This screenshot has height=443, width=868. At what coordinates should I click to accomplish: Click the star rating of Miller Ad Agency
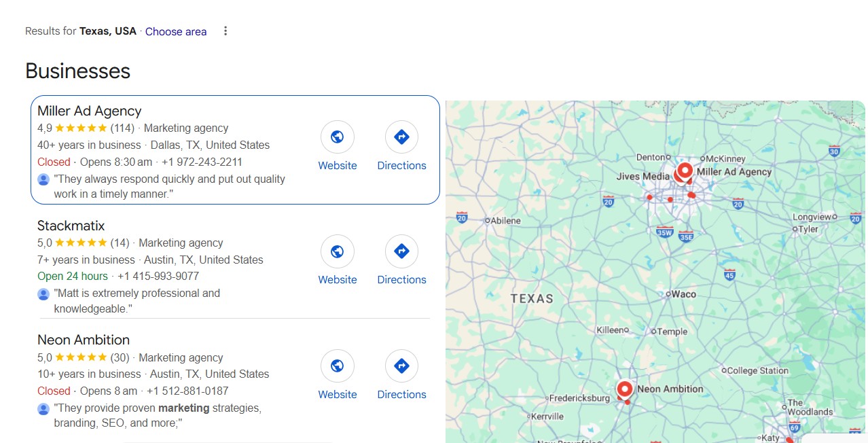coord(81,128)
